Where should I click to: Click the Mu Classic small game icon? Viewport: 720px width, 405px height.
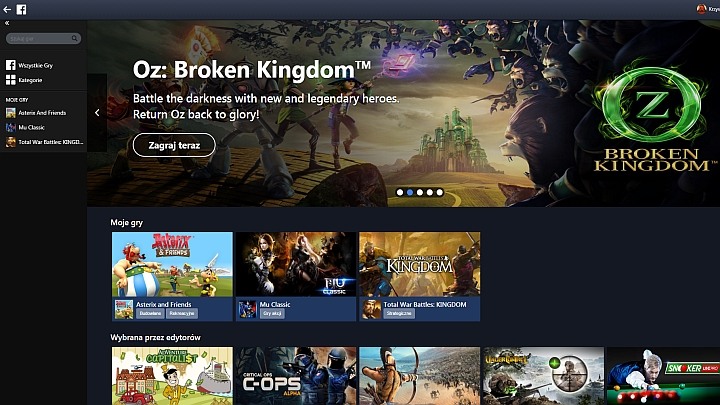pyautogui.click(x=248, y=309)
